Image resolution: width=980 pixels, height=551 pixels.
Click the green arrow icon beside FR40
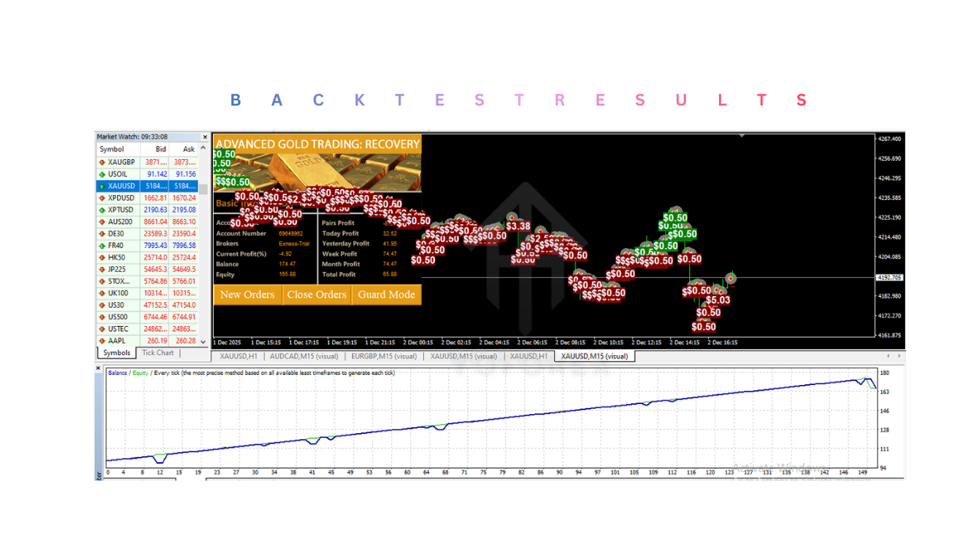(103, 245)
